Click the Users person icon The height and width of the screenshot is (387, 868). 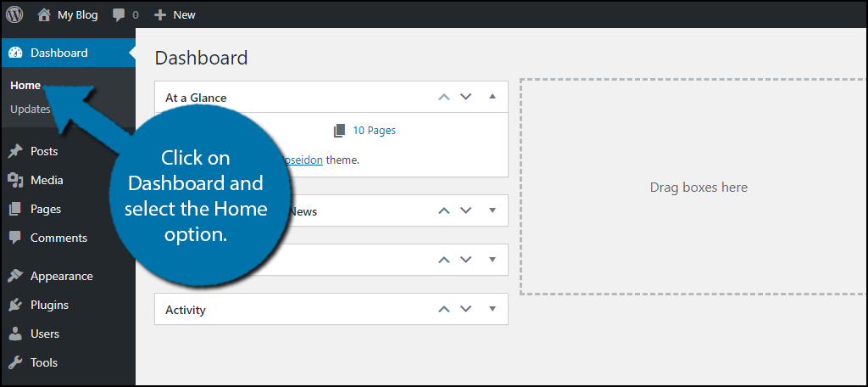[14, 334]
